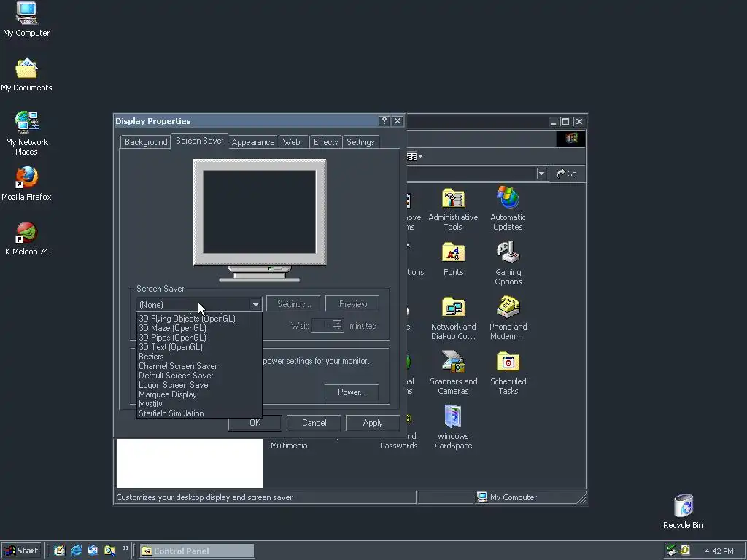This screenshot has width=747, height=560.
Task: Open the Power... settings button
Action: point(352,392)
